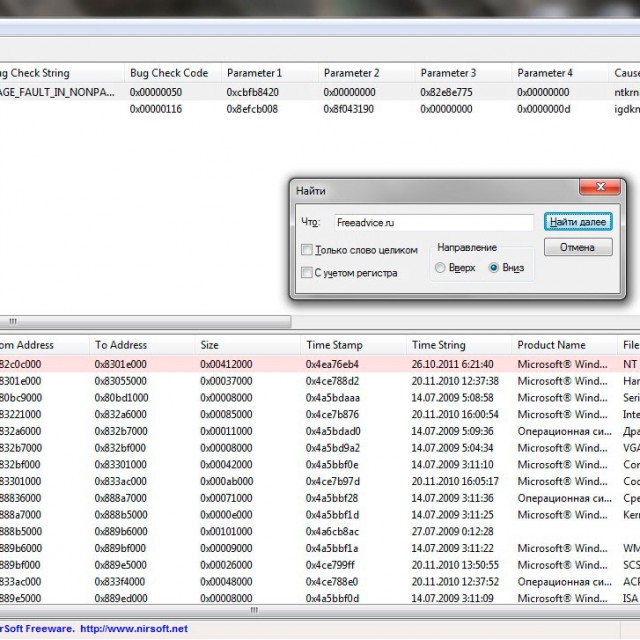Sort by To Address column header
Image resolution: width=640 pixels, height=640 pixels.
click(121, 345)
